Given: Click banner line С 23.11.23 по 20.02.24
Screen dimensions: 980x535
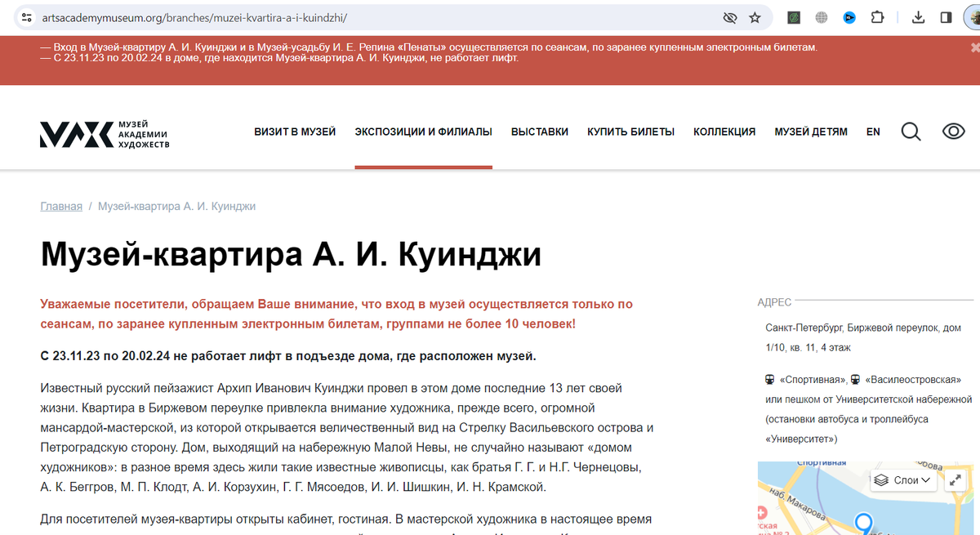Looking at the screenshot, I should (279, 58).
